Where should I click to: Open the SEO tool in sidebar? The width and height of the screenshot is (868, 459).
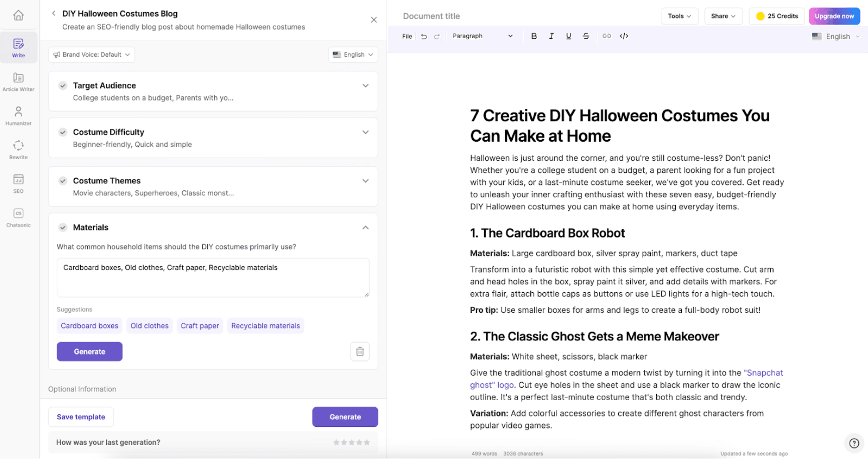[19, 184]
